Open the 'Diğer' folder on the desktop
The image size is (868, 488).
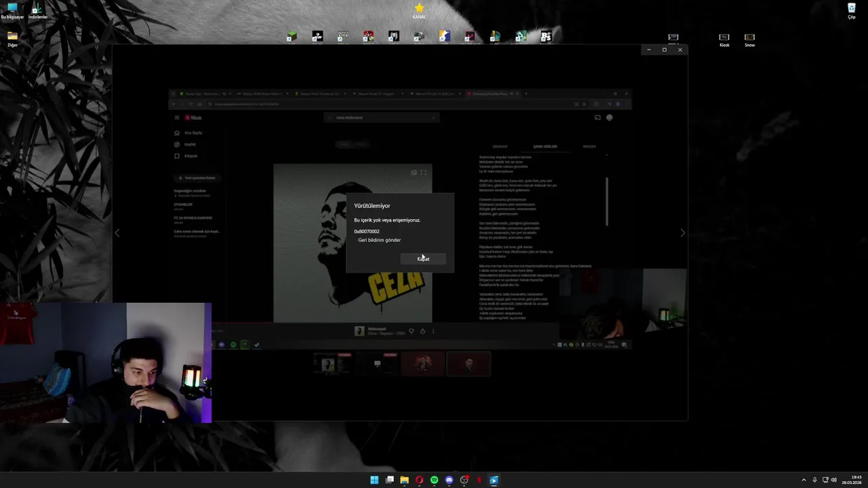(x=12, y=39)
